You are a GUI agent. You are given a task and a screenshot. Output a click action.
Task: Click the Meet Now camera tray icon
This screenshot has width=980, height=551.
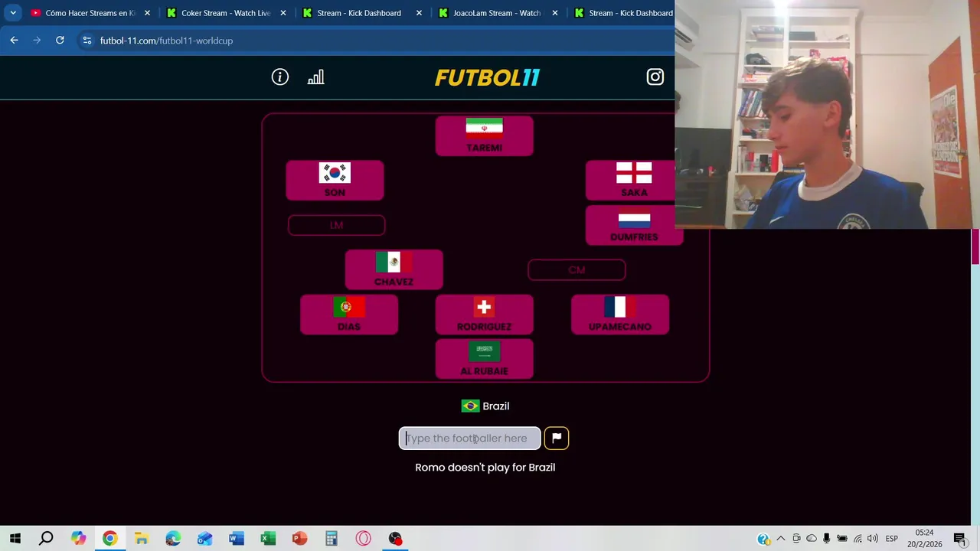[x=796, y=539]
